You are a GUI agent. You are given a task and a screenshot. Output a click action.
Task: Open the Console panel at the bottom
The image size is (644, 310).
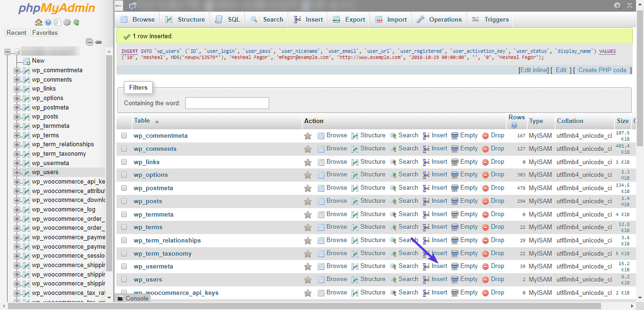point(132,298)
